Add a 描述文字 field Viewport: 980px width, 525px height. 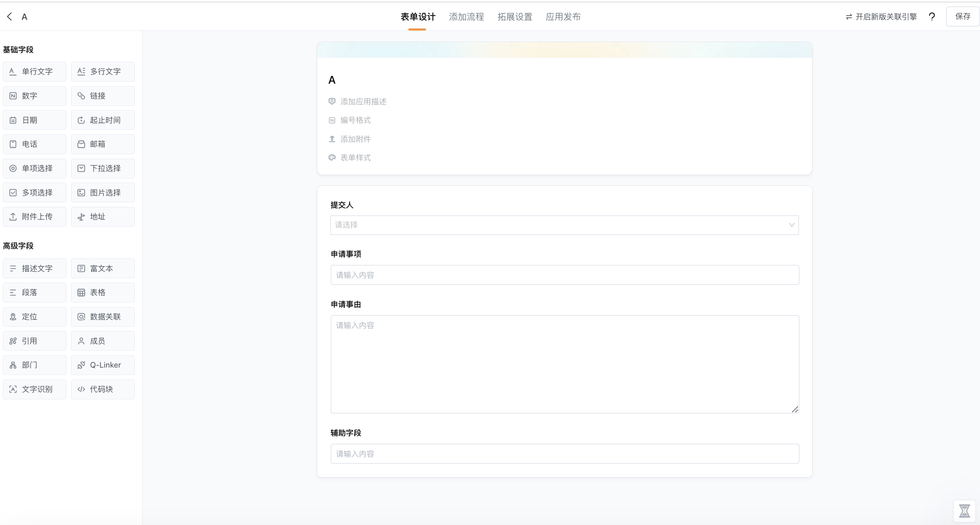[35, 269]
